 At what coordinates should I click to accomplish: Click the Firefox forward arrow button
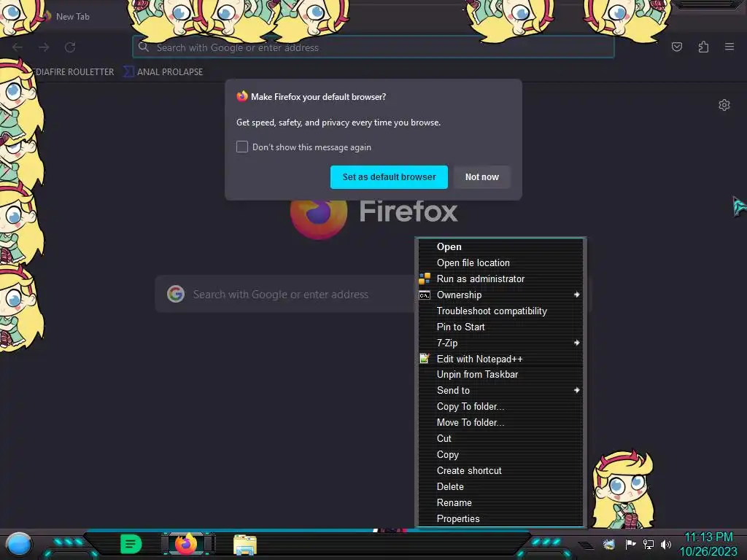pos(44,47)
